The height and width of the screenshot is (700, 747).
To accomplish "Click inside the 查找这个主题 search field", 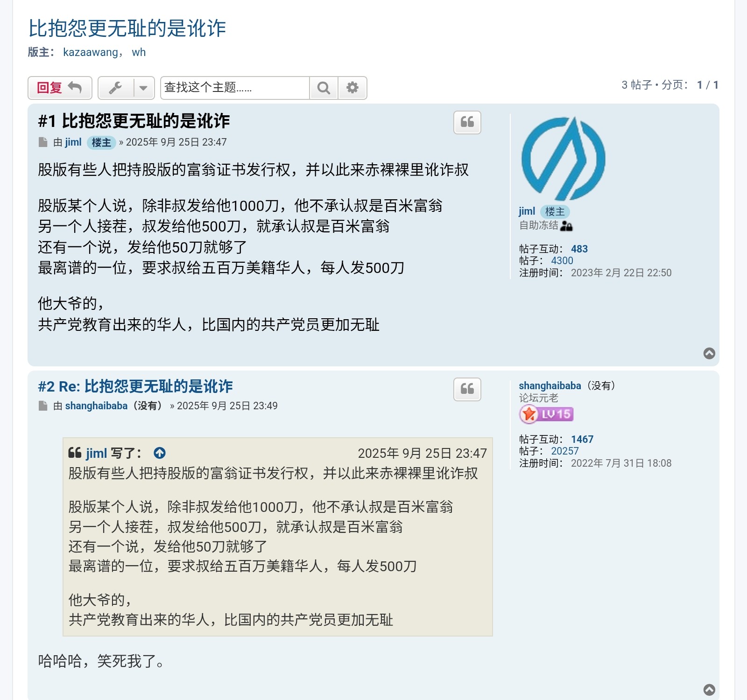I will pyautogui.click(x=235, y=88).
